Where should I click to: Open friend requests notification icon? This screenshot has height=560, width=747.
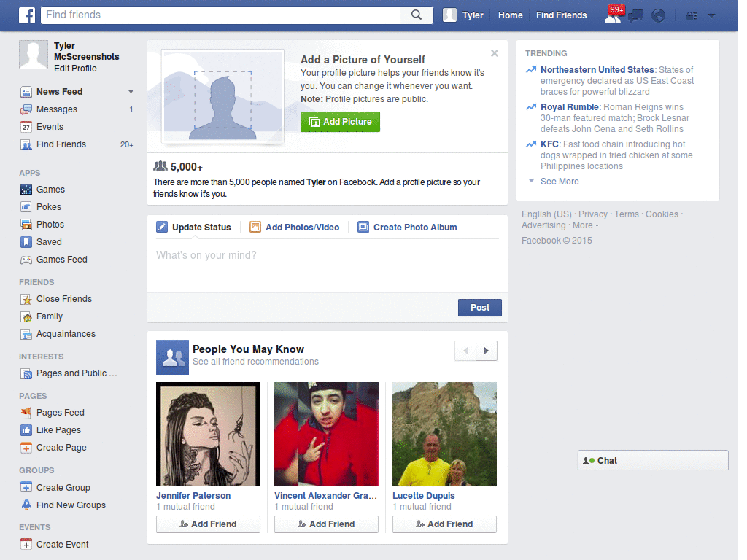point(613,15)
